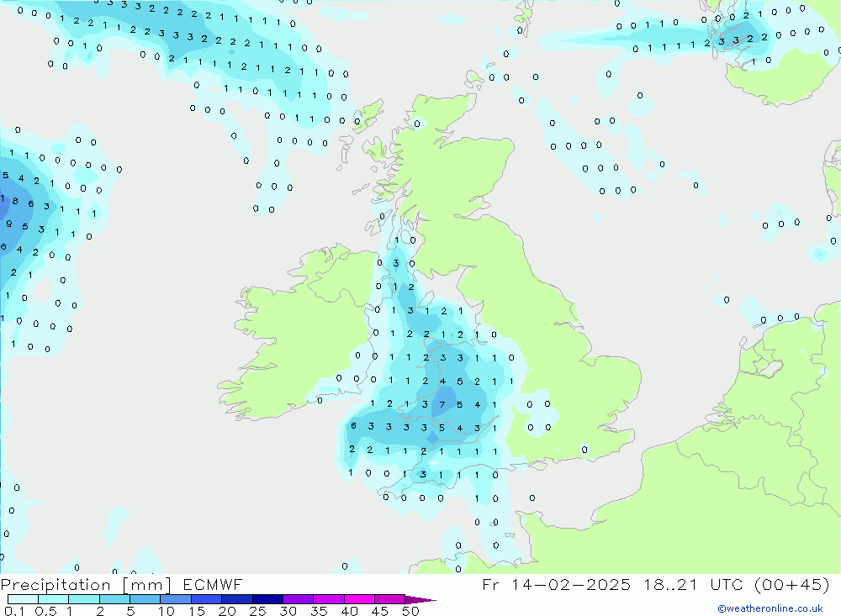Click the '50' legend scale label
This screenshot has height=616, width=841.
pos(410,611)
